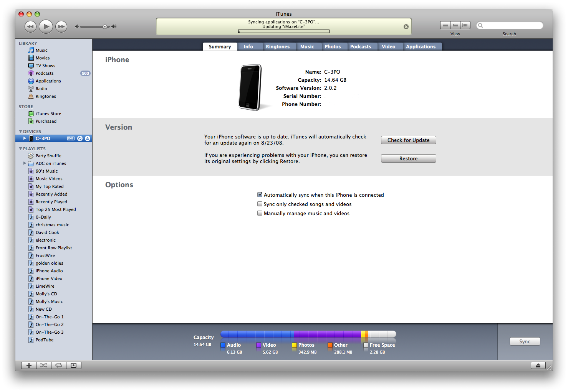Switch to the Music tab
568x392 pixels.
click(307, 47)
